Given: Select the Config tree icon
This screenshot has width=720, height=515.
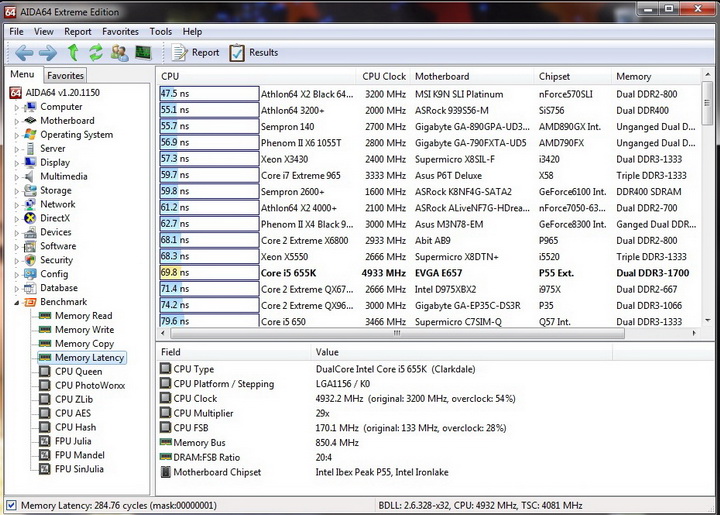Looking at the screenshot, I should click(30, 274).
